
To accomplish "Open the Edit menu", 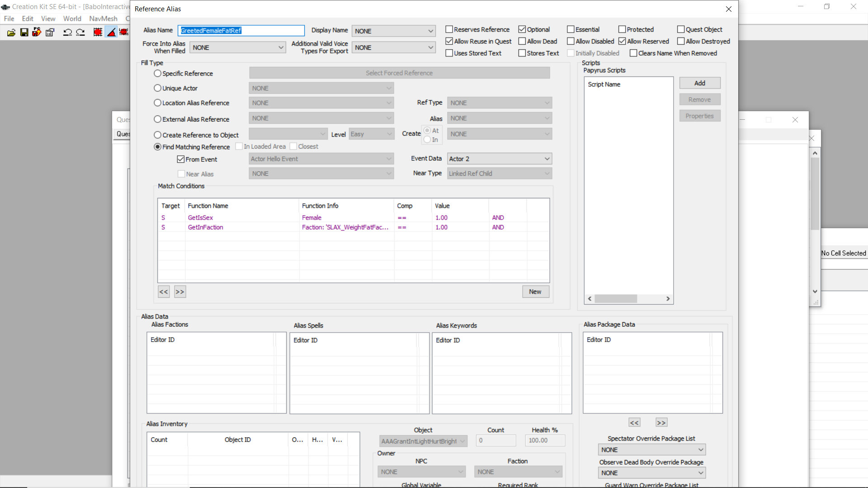I will [28, 19].
